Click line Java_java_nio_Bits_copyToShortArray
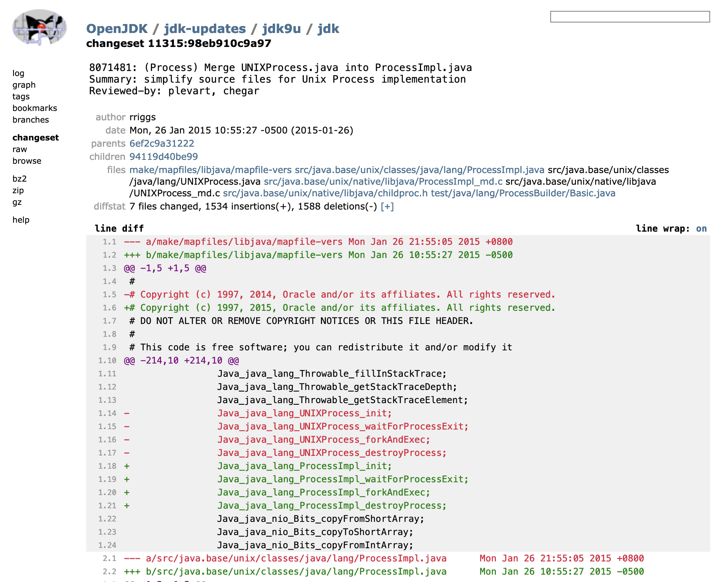 pos(315,532)
